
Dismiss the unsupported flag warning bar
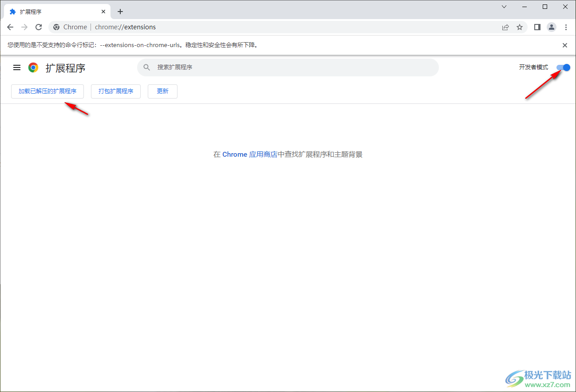565,45
